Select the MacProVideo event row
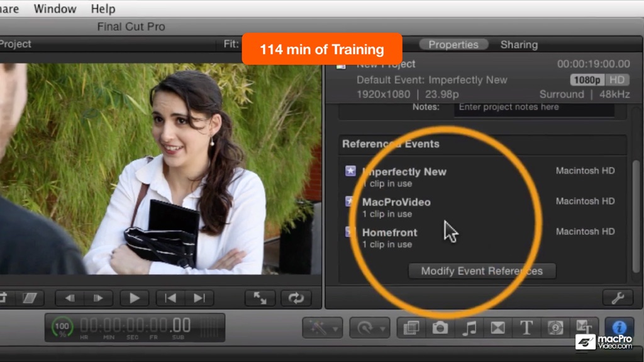This screenshot has width=644, height=362. 482,207
